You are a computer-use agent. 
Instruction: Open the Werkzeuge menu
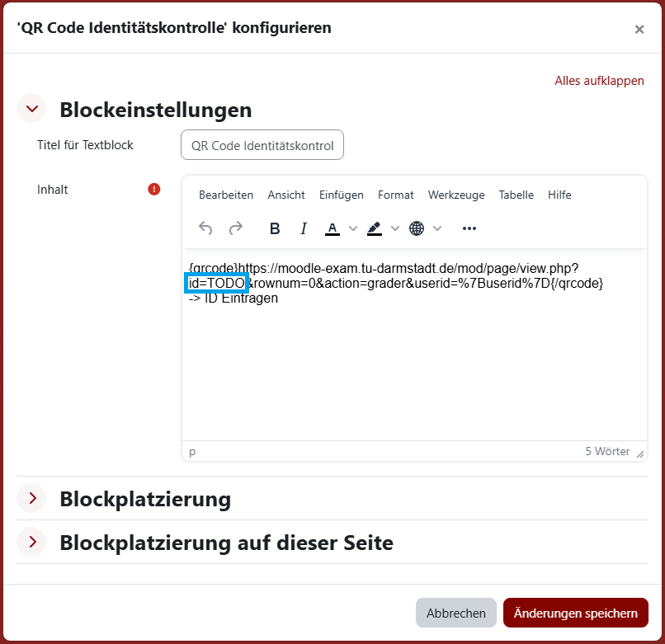pyautogui.click(x=456, y=195)
